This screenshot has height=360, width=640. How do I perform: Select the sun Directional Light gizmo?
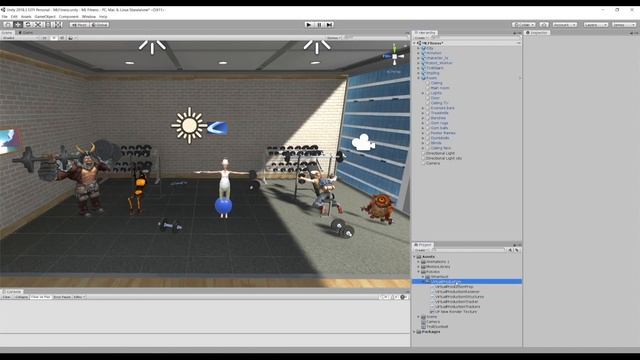[189, 126]
